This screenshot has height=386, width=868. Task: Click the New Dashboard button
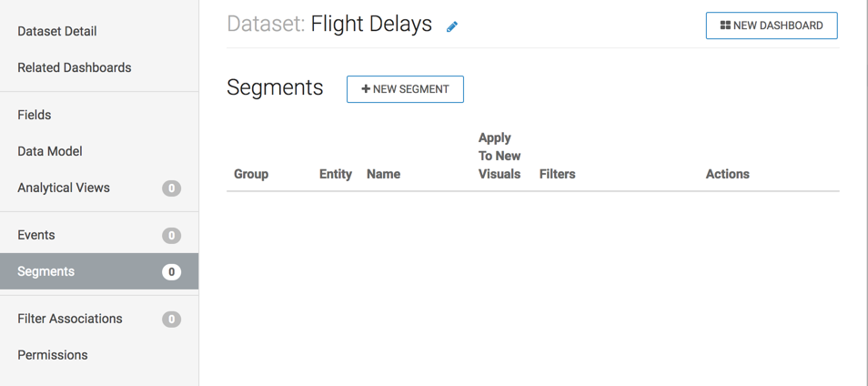click(x=772, y=25)
